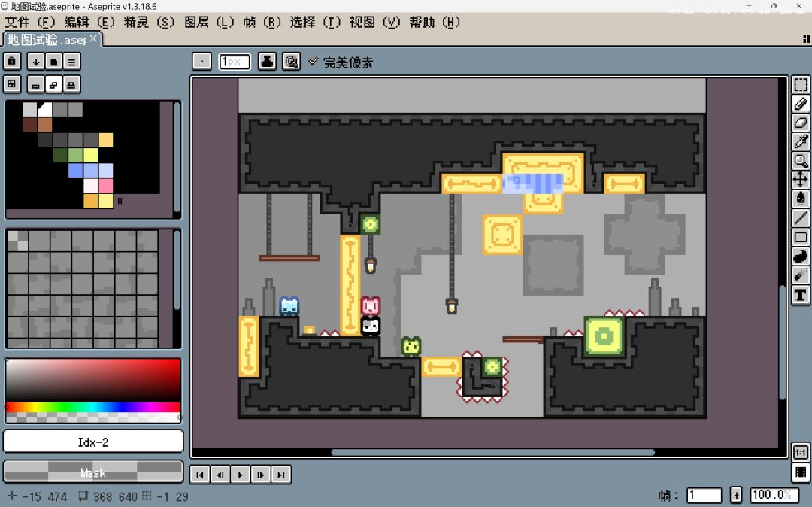The width and height of the screenshot is (812, 507).
Task: Open the brush dynamics settings icon
Action: pos(292,62)
